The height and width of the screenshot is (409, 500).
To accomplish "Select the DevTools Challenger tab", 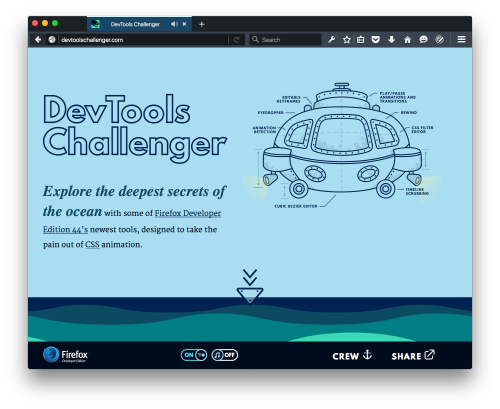I will [x=139, y=24].
